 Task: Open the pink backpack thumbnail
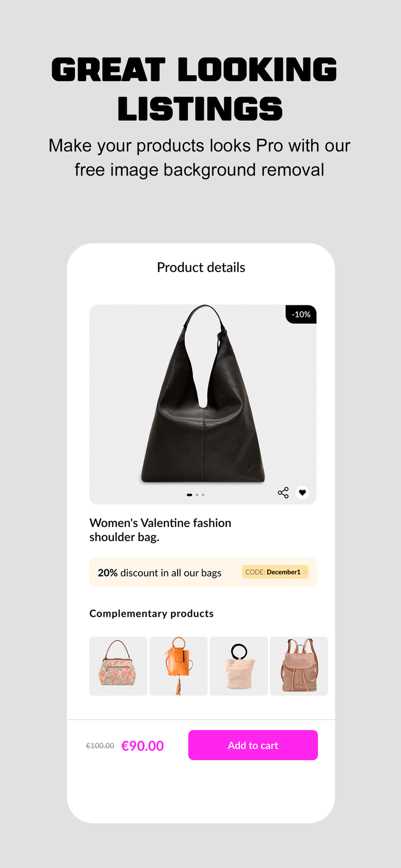[x=299, y=666]
